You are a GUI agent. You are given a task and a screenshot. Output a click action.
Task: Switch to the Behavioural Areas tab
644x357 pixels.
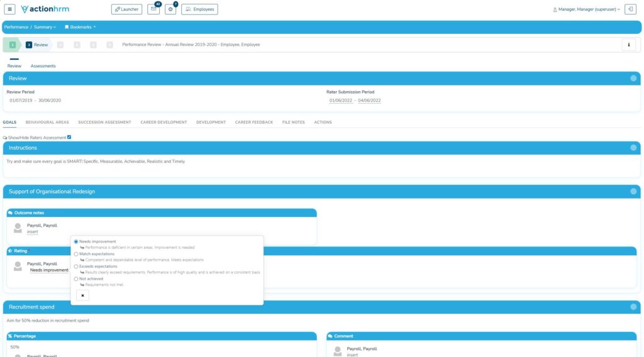coord(47,122)
